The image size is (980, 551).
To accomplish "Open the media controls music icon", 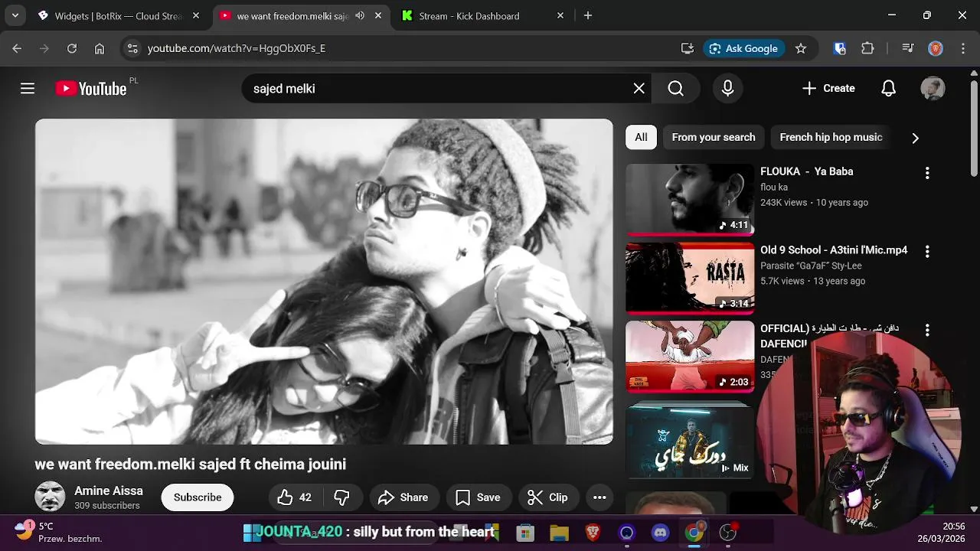I will (x=908, y=48).
